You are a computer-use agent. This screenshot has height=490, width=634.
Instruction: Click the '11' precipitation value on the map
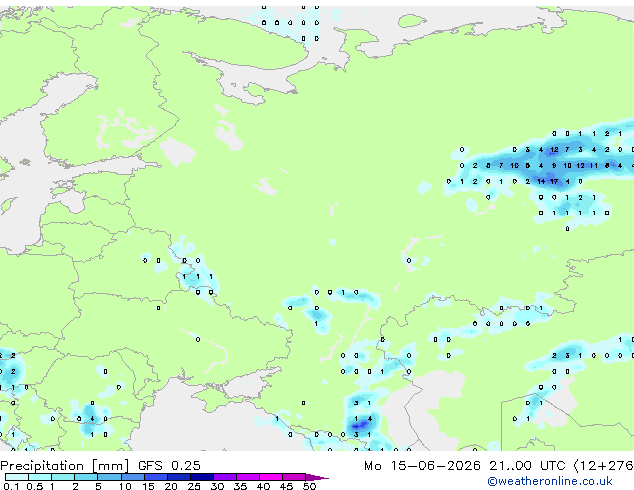click(594, 165)
